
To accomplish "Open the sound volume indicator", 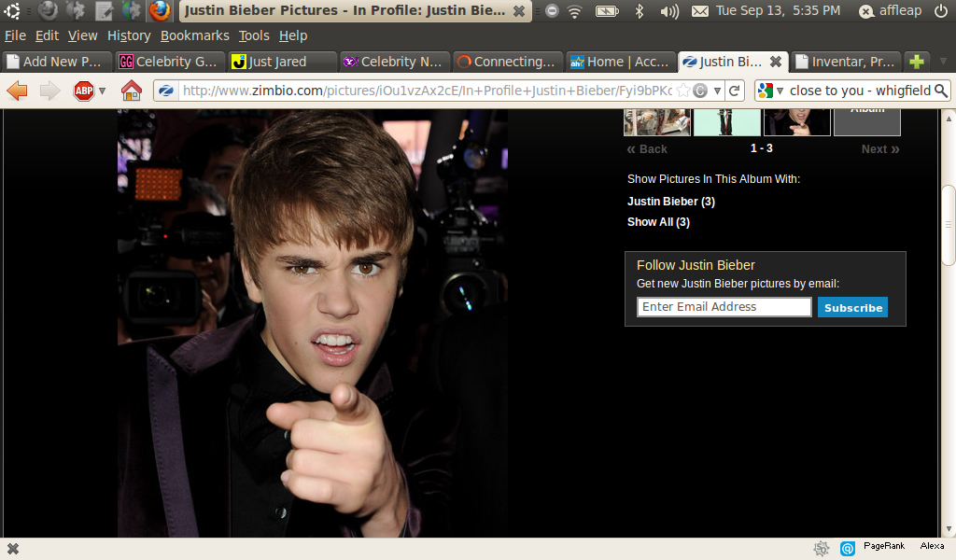I will tap(669, 10).
